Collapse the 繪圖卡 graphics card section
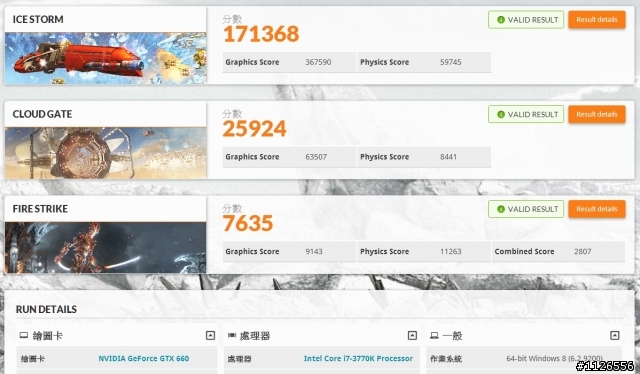This screenshot has height=374, width=640. 210,336
